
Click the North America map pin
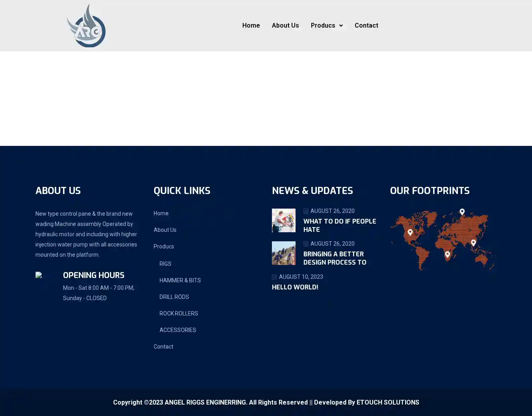coord(410,232)
